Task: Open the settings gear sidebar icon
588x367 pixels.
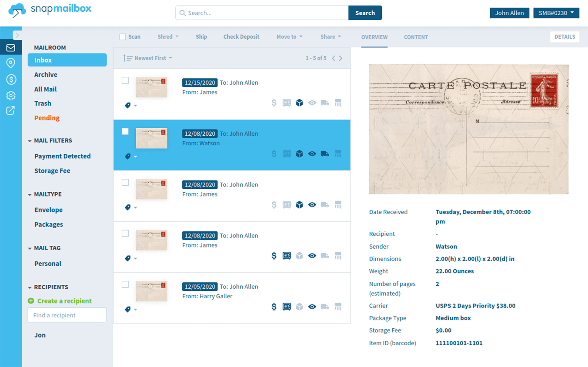Action: click(x=11, y=96)
